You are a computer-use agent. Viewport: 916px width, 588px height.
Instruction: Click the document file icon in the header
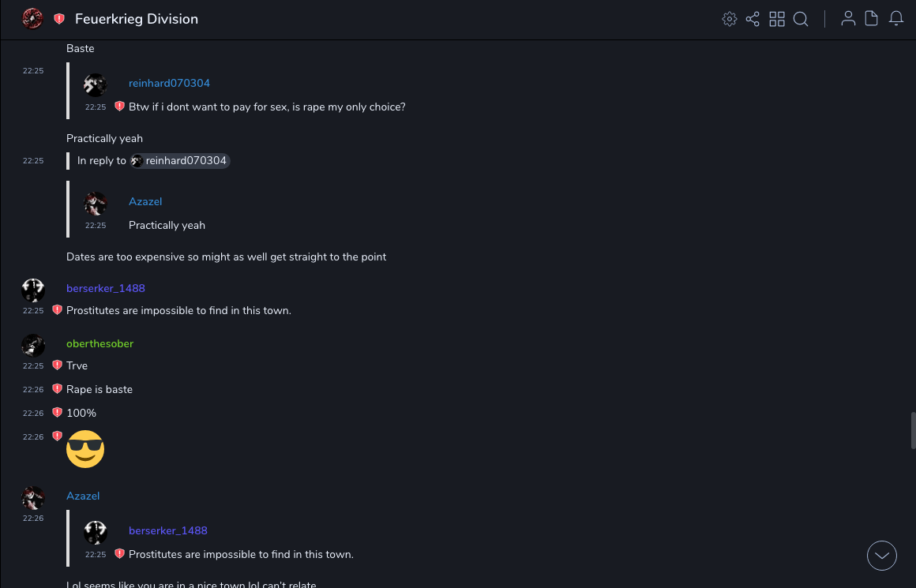[872, 19]
